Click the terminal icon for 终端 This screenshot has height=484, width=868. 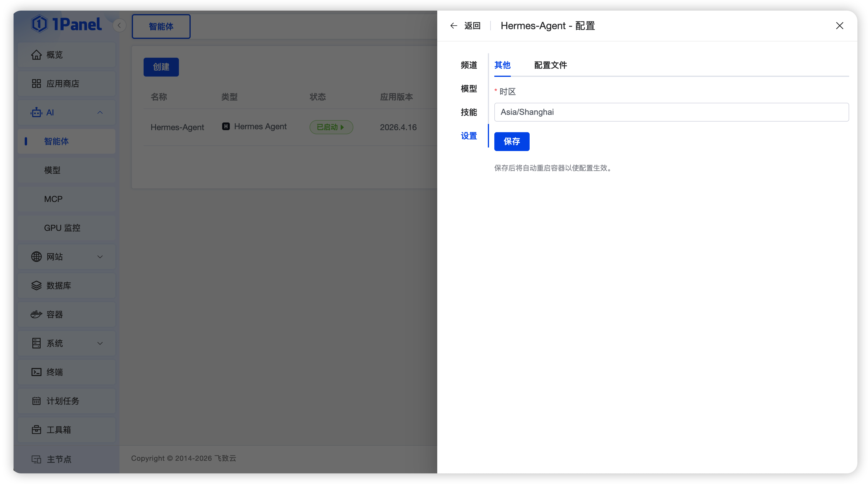[36, 372]
